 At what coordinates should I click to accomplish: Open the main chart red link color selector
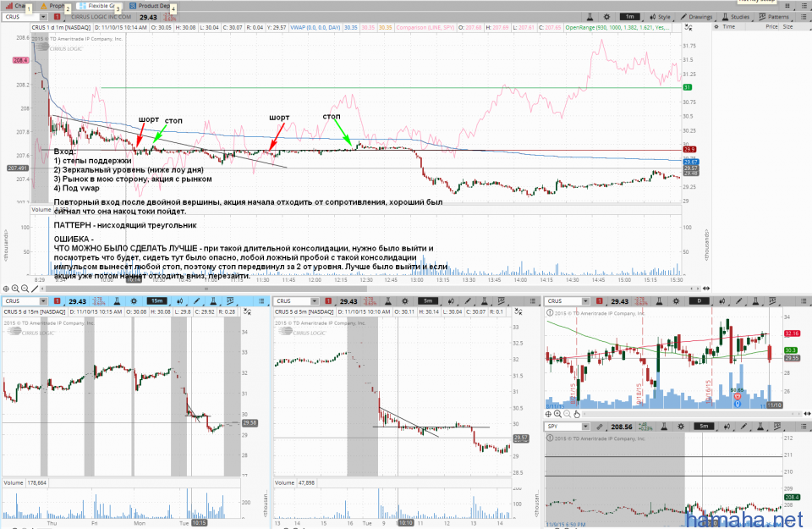click(x=58, y=17)
